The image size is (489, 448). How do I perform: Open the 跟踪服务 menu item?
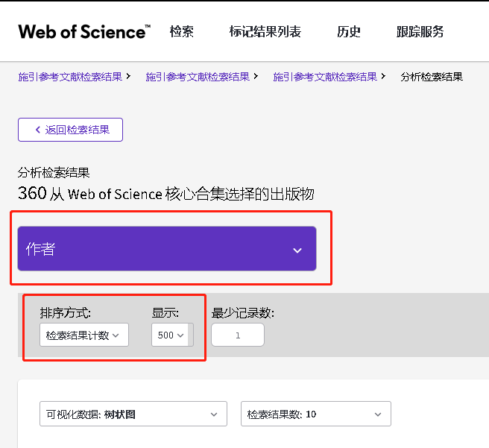(x=420, y=32)
